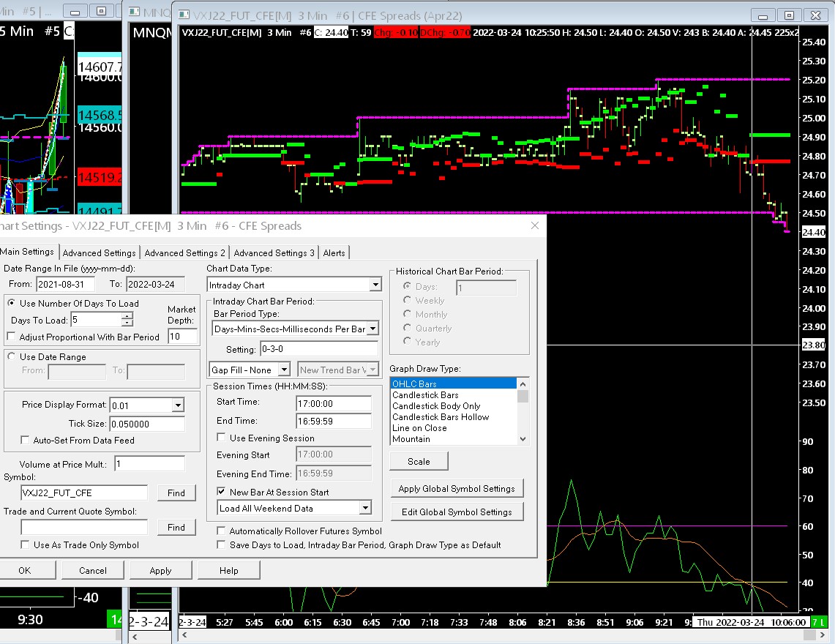Maximize the CFE Spreads chart window
This screenshot has height=644, width=835.
[x=789, y=15]
